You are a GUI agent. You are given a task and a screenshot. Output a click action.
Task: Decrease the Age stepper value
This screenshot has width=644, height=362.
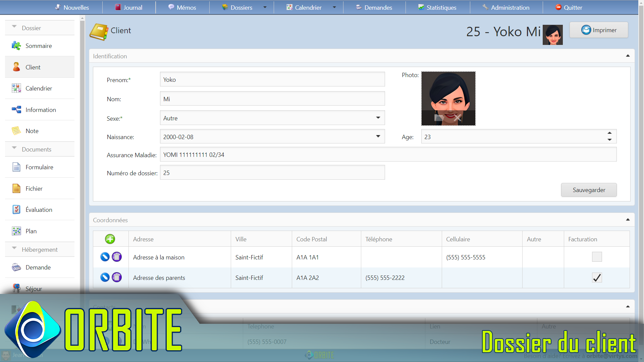point(609,140)
